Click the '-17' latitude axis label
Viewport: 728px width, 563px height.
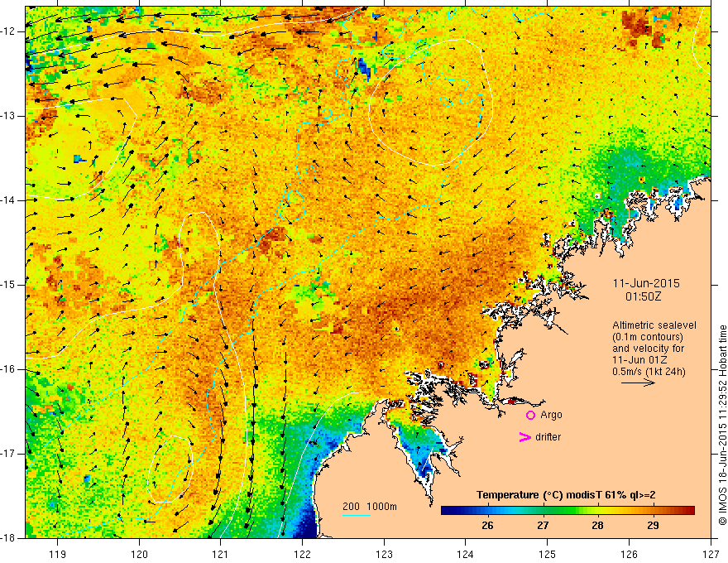pos(8,454)
